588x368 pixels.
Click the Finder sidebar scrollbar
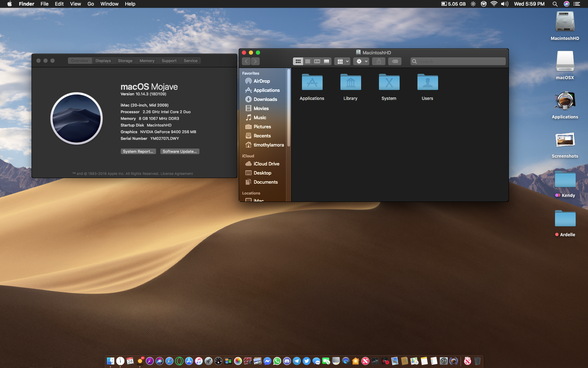[x=289, y=108]
